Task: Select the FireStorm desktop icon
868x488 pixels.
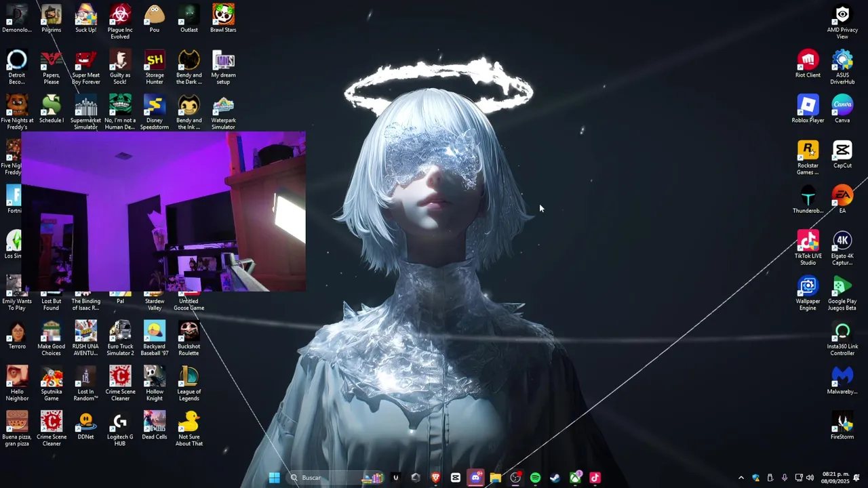Action: pos(842,426)
